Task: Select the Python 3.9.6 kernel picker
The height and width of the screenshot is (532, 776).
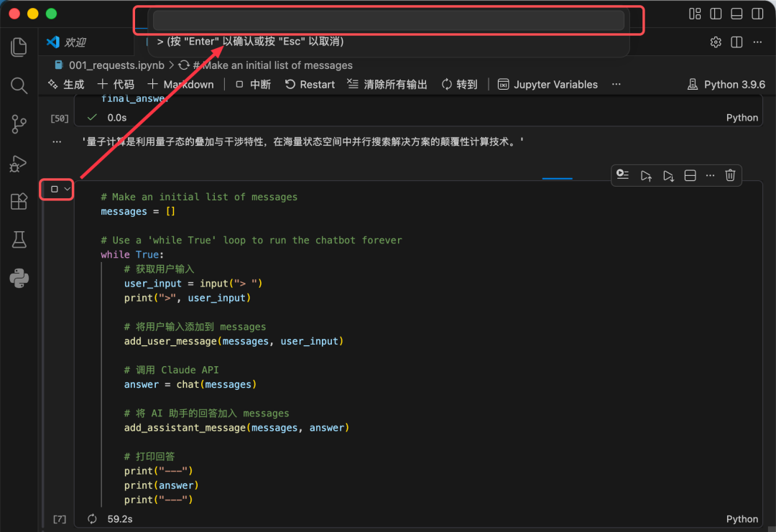Action: 726,85
